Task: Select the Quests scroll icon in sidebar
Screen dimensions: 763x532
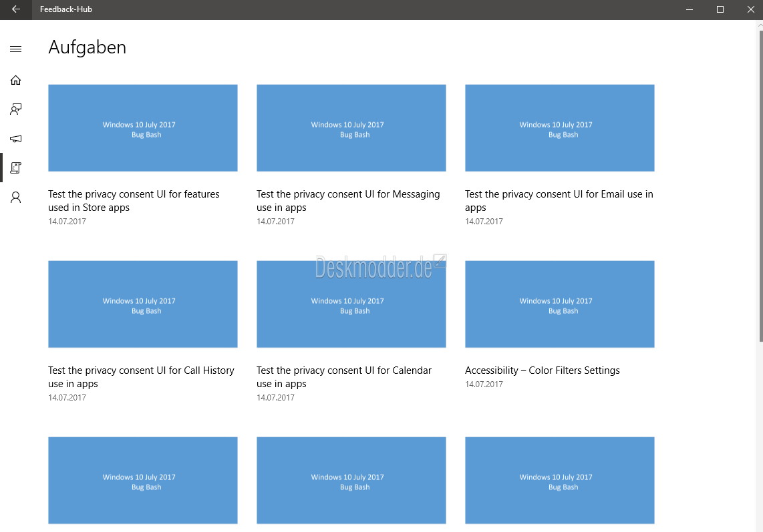Action: [x=15, y=168]
